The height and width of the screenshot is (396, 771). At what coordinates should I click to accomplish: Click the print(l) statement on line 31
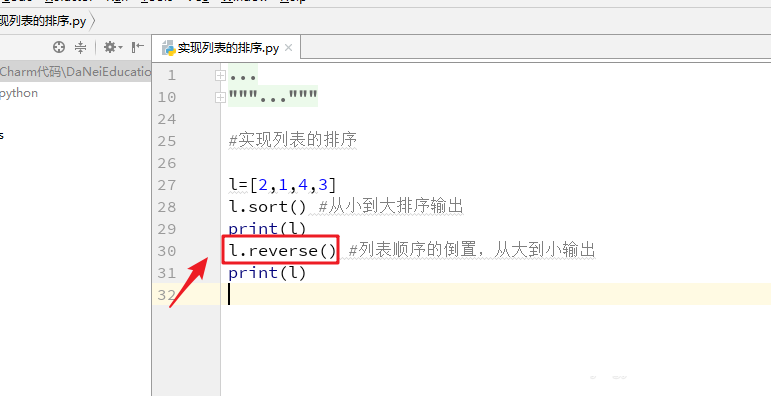267,273
